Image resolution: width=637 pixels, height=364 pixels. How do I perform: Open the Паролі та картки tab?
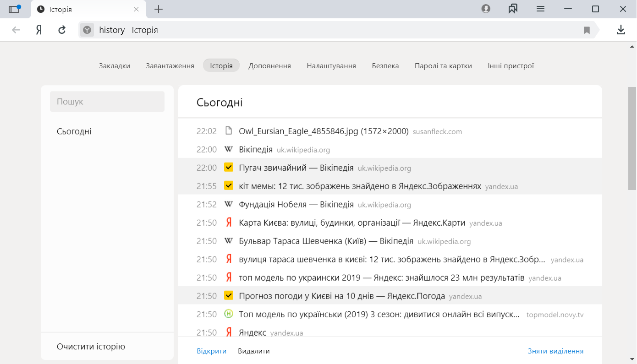(443, 66)
